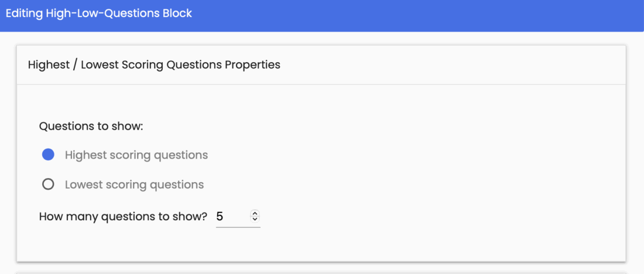Click the Highest / Lowest Scoring Questions Properties heading
Viewport: 644px width, 274px height.
154,65
